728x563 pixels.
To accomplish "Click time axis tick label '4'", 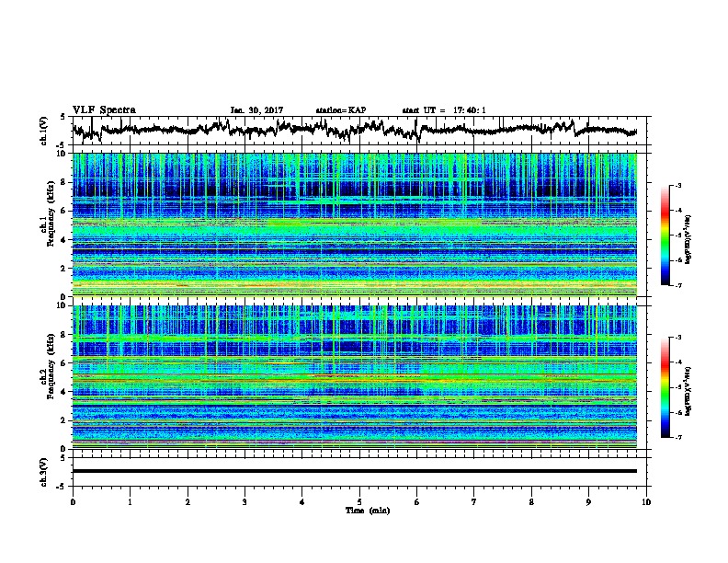I will pyautogui.click(x=302, y=502).
